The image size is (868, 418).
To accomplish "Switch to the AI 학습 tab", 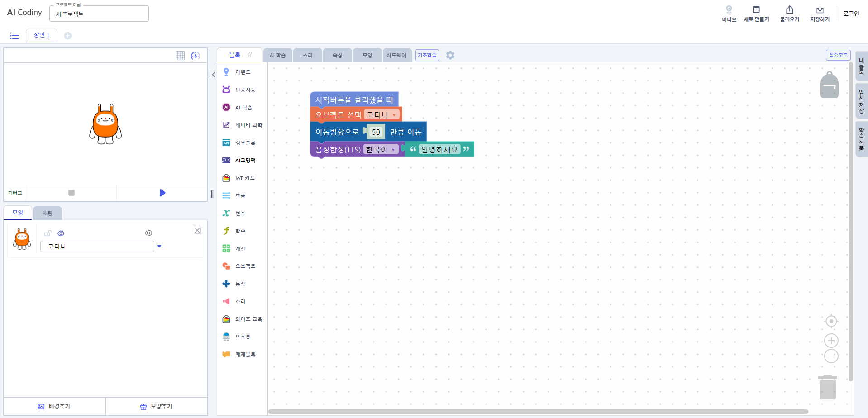I will click(x=278, y=55).
